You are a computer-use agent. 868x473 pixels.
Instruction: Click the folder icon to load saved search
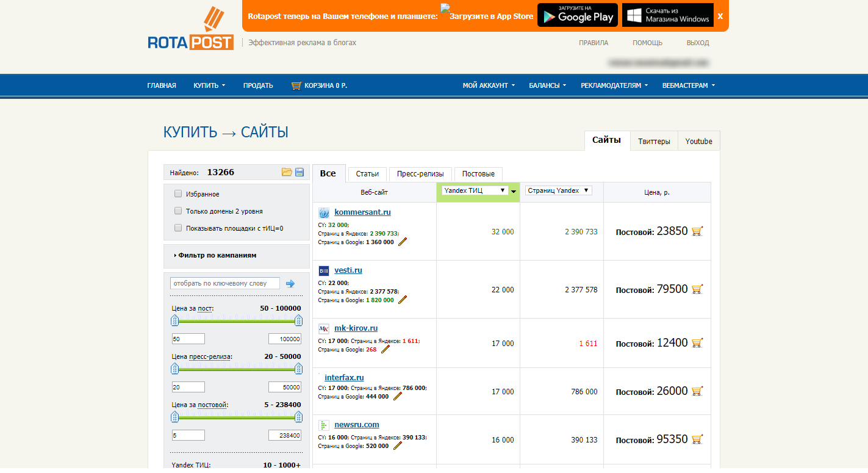[287, 173]
